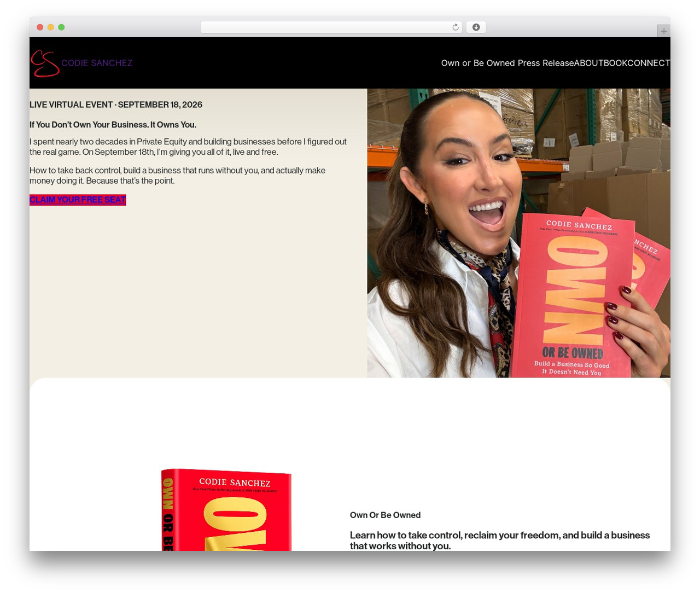Viewport: 700px width, 593px height.
Task: Go to the ABOUT nav item
Action: (x=588, y=63)
